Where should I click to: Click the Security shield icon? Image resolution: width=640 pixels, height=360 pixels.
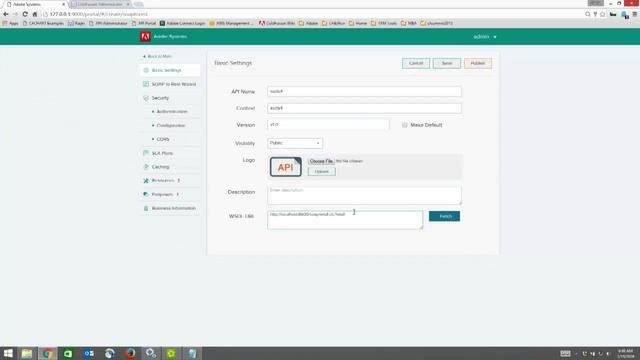click(x=146, y=98)
